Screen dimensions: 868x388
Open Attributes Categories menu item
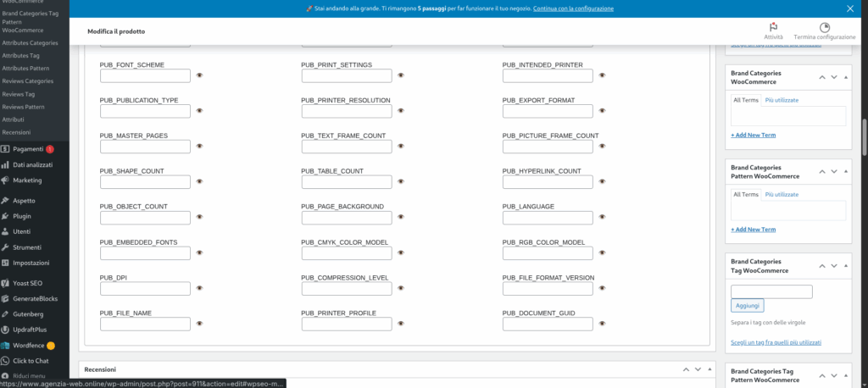click(x=30, y=42)
